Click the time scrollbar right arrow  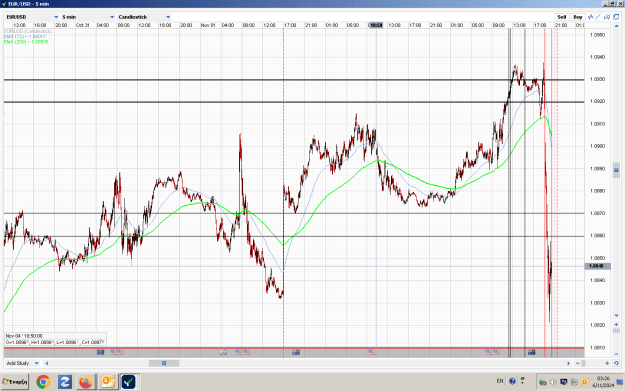568,363
